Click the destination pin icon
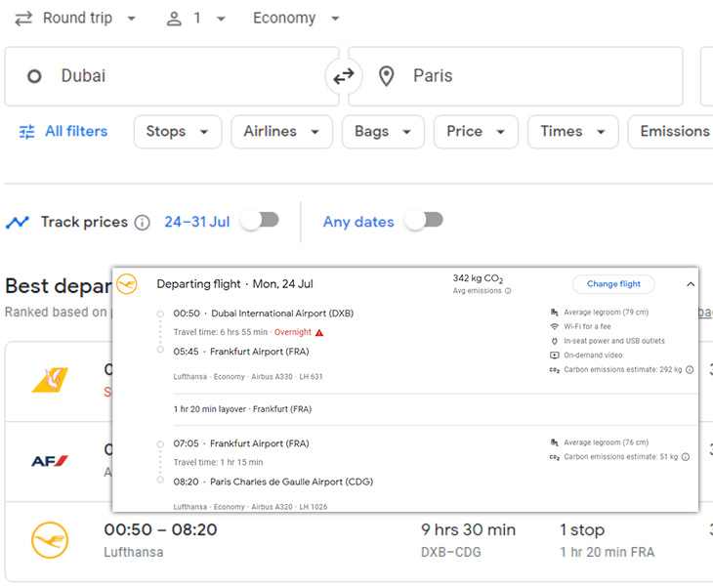The image size is (713, 588). (x=387, y=76)
